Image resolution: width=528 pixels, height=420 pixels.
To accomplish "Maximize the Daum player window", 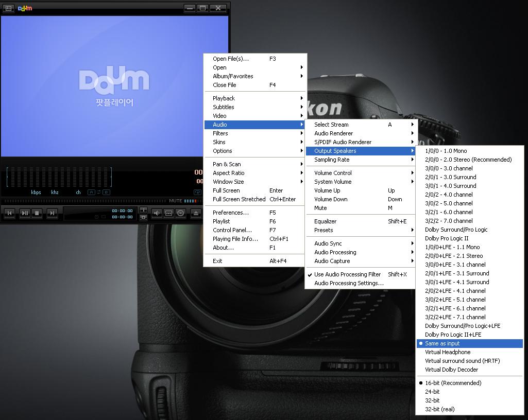I will pyautogui.click(x=203, y=8).
